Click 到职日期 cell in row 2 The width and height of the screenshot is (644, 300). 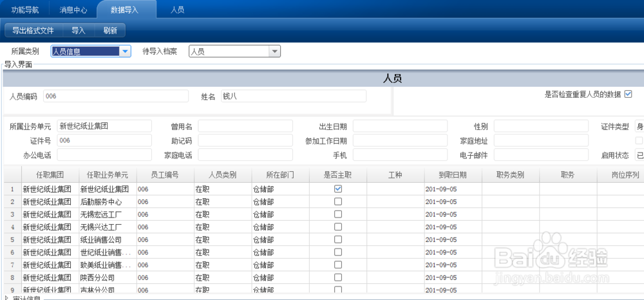click(x=453, y=202)
